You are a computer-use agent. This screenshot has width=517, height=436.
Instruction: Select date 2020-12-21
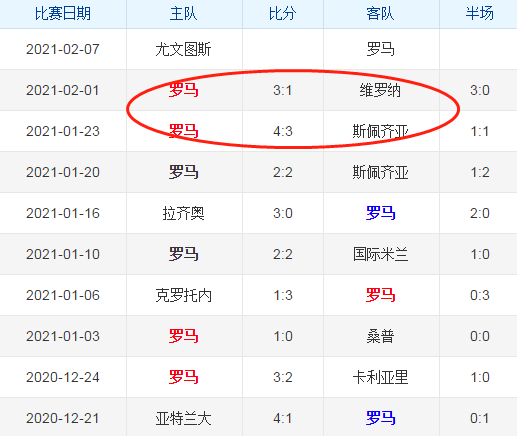point(63,418)
